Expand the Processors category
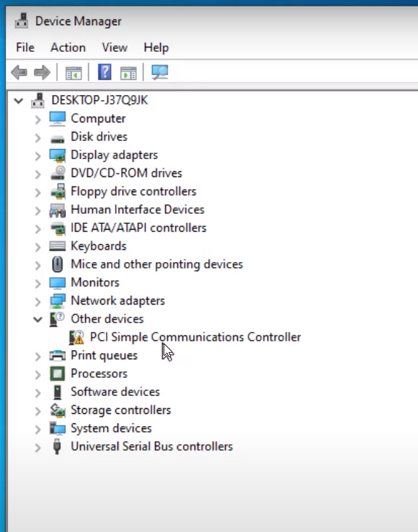Viewport: 418px width, 532px height. 37,375
